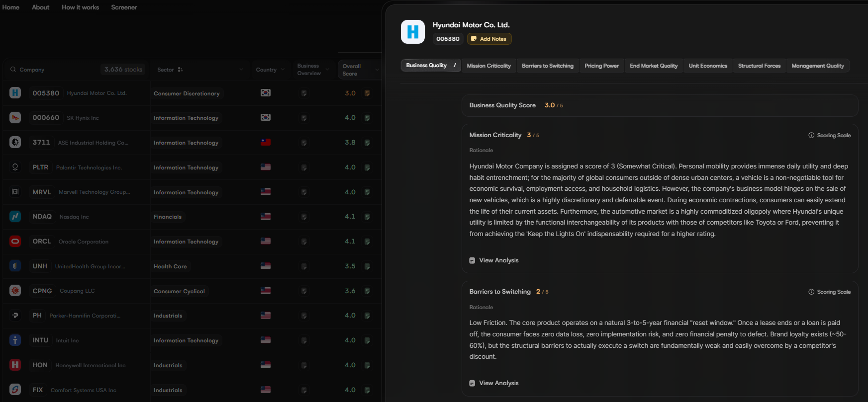Switch to the Pricing Power tab

(x=601, y=66)
